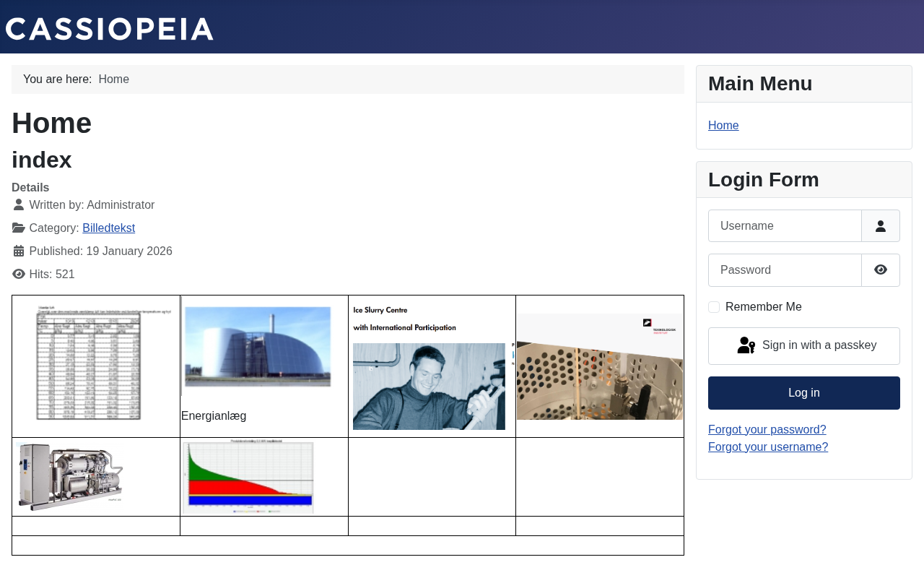
Task: Click the author person icon near Written by
Action: [19, 205]
